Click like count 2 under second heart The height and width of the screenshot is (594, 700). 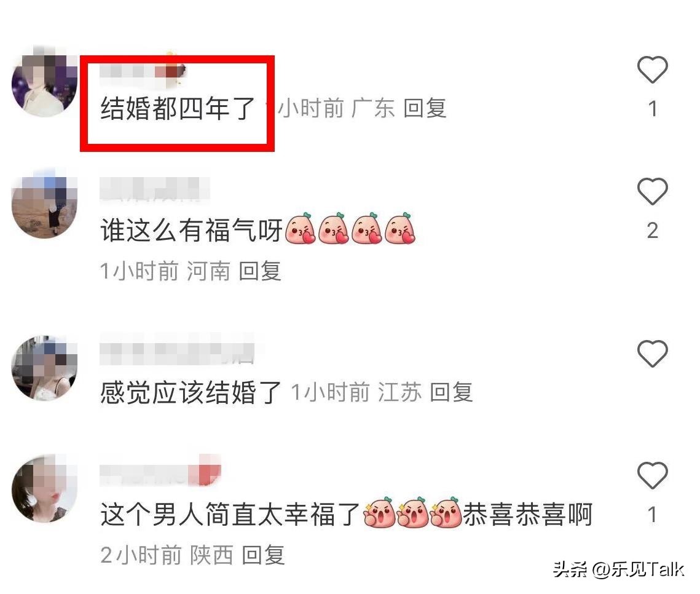coord(652,231)
